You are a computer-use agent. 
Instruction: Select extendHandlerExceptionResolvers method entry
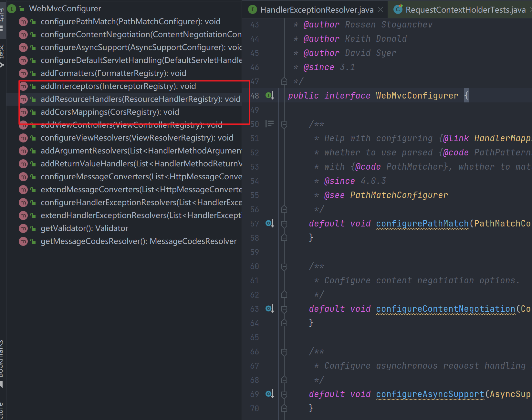(141, 215)
